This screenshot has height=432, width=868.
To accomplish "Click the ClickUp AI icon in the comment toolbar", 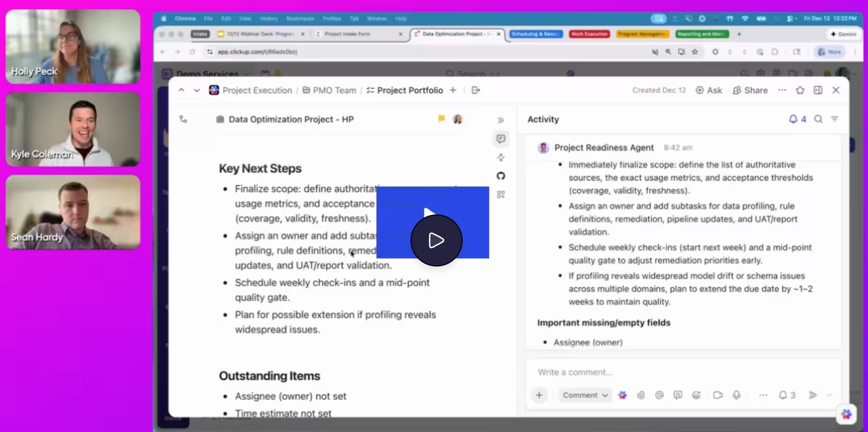I will [x=622, y=395].
